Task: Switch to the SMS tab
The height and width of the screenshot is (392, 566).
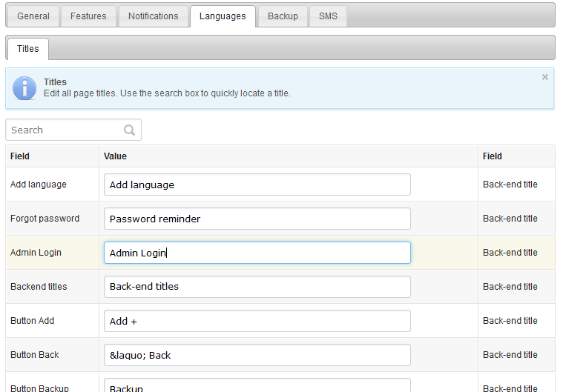Action: pyautogui.click(x=328, y=16)
